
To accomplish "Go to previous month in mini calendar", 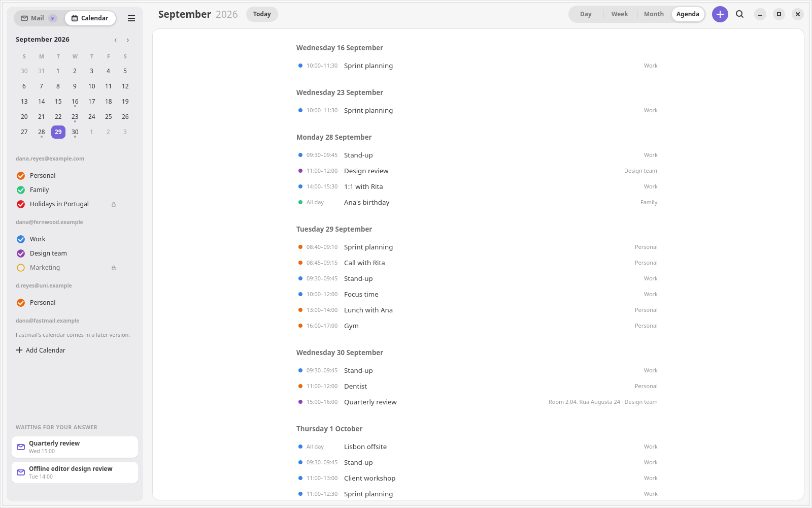I will click(116, 40).
